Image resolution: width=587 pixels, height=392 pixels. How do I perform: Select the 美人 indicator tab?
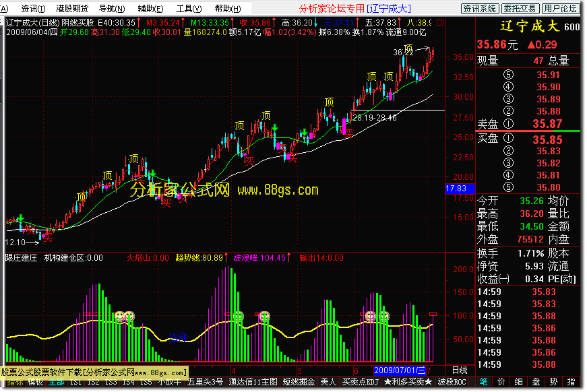pyautogui.click(x=328, y=382)
